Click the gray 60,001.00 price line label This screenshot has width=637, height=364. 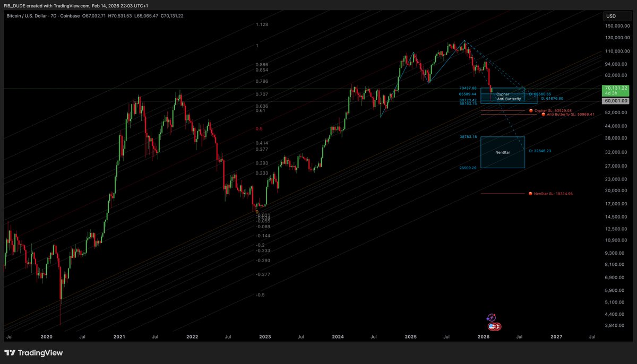coord(615,101)
